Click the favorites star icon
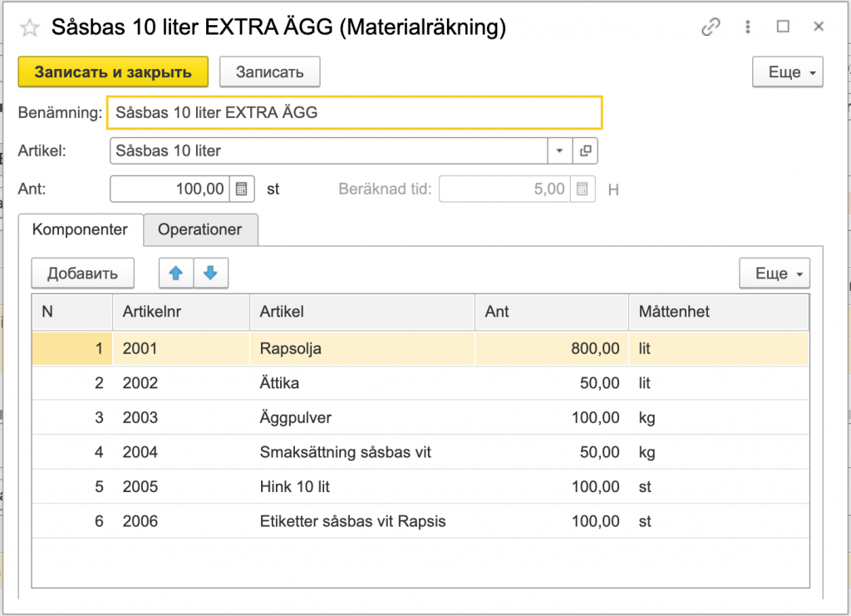The height and width of the screenshot is (616, 851). pyautogui.click(x=29, y=28)
